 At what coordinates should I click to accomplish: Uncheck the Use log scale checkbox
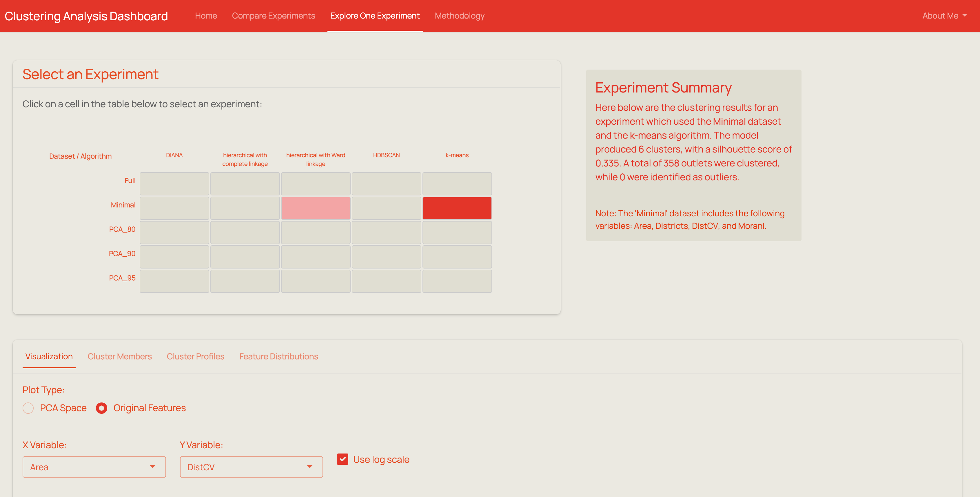pyautogui.click(x=343, y=459)
